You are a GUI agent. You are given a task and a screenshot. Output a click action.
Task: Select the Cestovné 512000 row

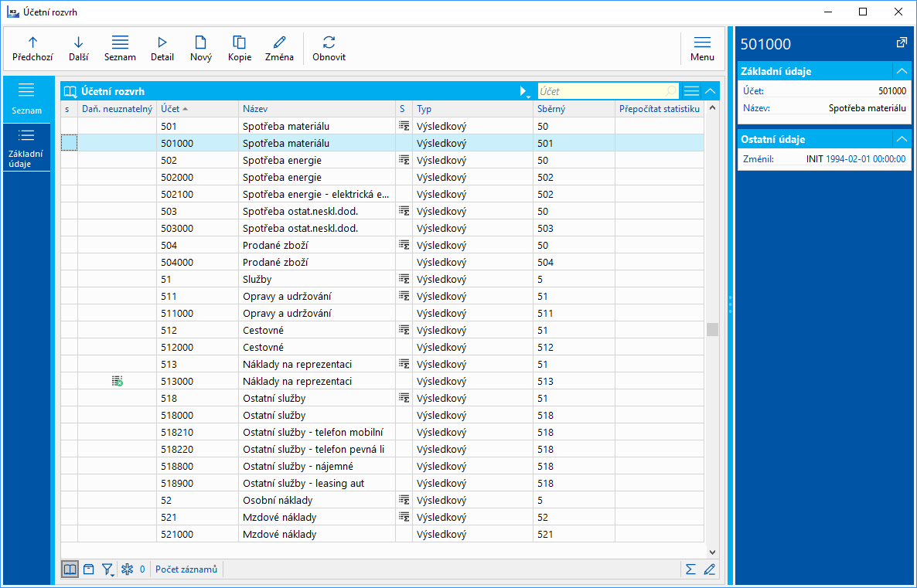pyautogui.click(x=383, y=347)
